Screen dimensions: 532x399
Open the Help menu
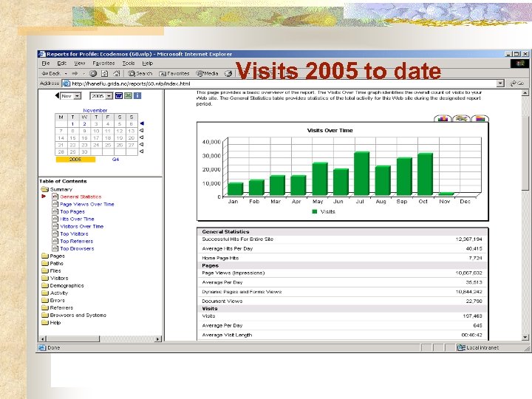pos(148,64)
